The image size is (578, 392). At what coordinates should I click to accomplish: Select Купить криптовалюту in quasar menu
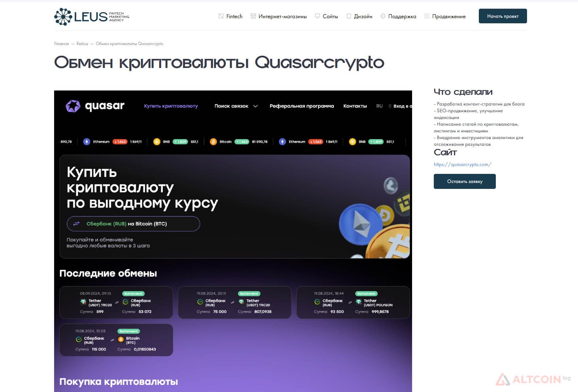click(x=171, y=106)
